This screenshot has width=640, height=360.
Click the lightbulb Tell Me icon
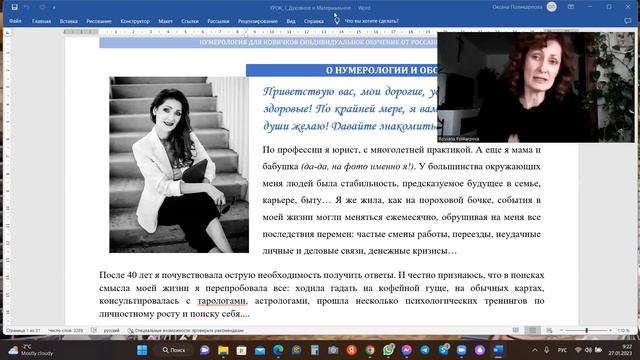click(337, 21)
